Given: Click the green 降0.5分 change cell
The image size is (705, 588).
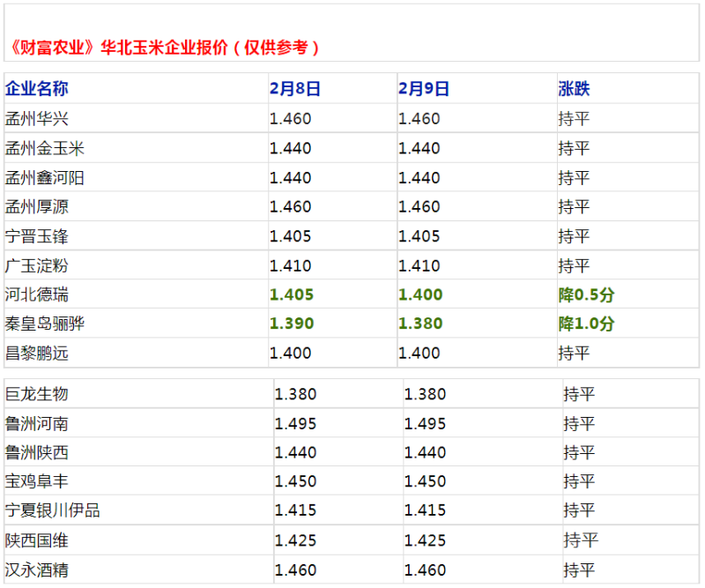Looking at the screenshot, I should click(x=586, y=294).
